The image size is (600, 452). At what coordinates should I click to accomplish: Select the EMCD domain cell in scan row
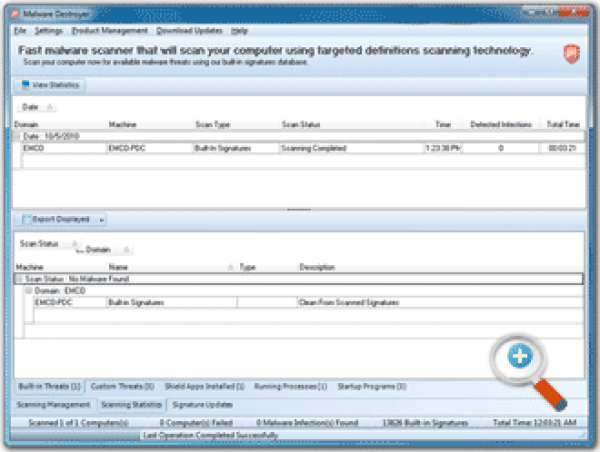pos(64,148)
